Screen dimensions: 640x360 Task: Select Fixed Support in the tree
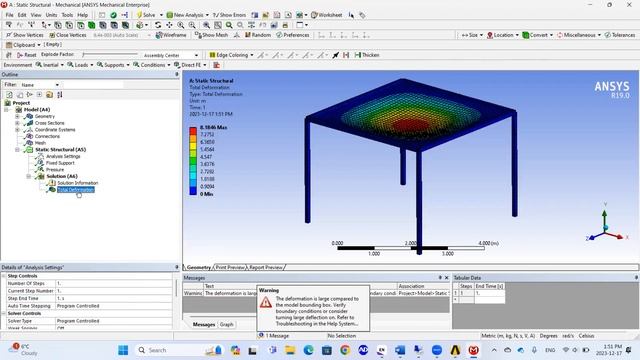pos(60,163)
